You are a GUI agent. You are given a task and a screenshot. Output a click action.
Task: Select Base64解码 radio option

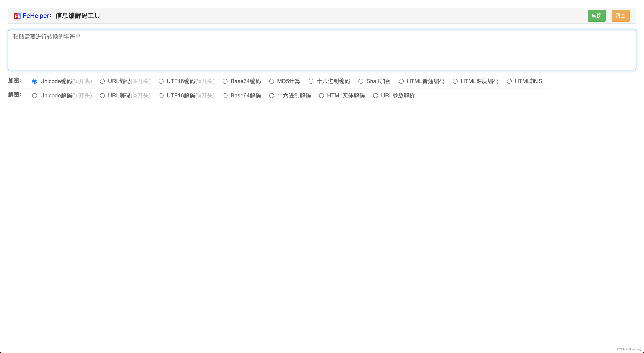(225, 96)
